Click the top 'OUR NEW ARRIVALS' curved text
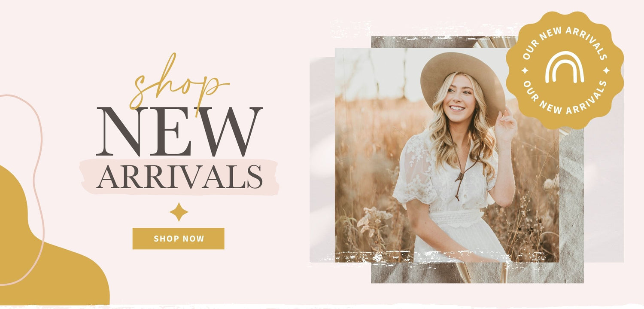Screen dimensions: 644x309 tap(565, 41)
